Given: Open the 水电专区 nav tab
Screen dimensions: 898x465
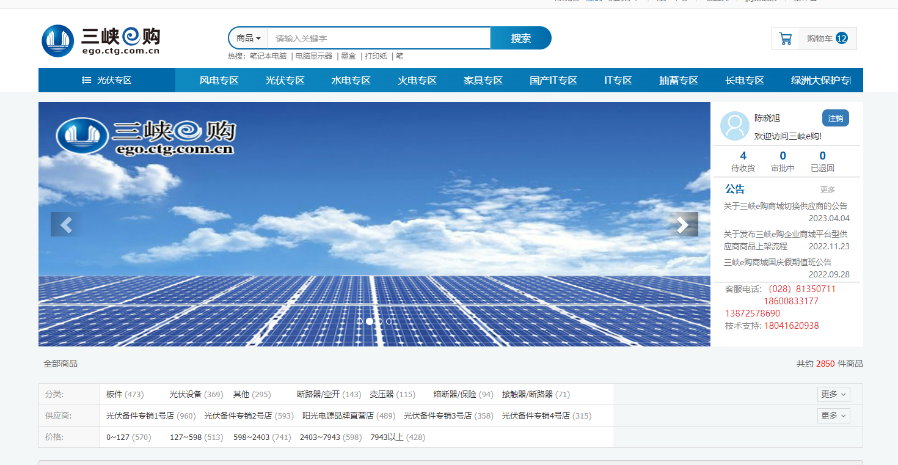Looking at the screenshot, I should pos(351,80).
